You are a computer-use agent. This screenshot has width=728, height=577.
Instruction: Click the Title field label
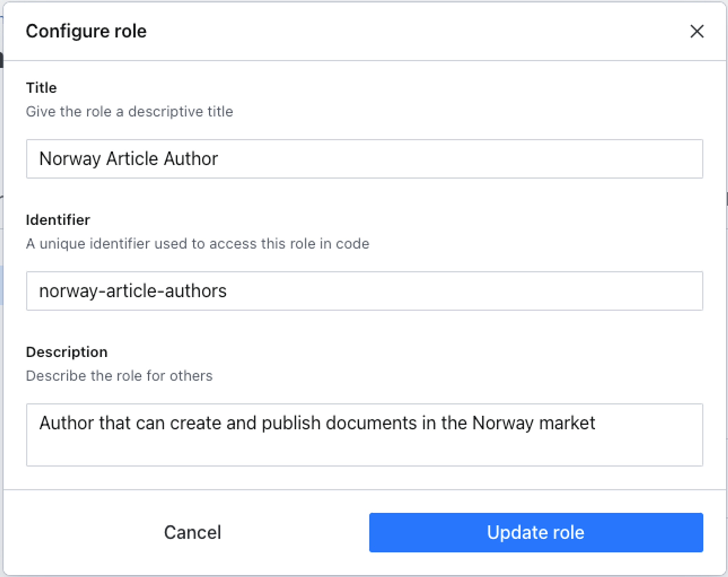[x=41, y=88]
